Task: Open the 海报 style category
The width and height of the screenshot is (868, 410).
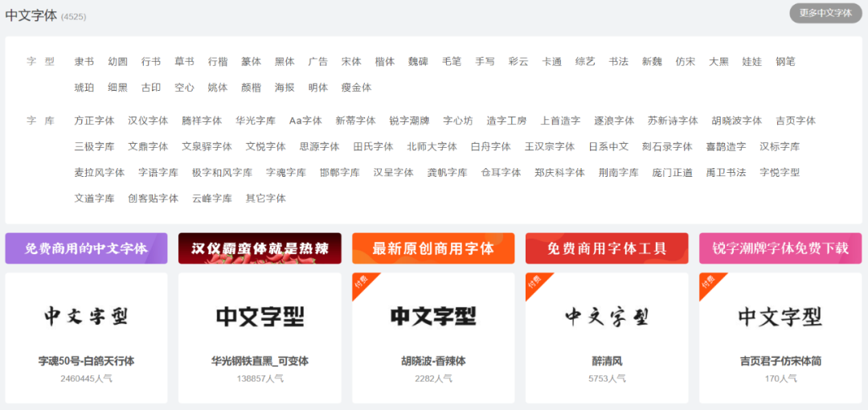Action: click(285, 87)
